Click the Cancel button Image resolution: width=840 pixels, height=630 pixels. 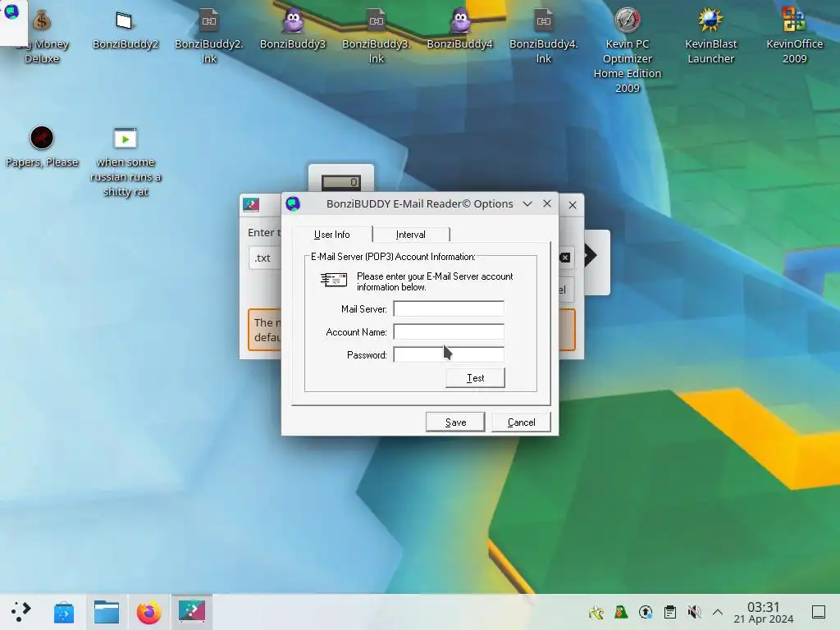[x=521, y=422]
